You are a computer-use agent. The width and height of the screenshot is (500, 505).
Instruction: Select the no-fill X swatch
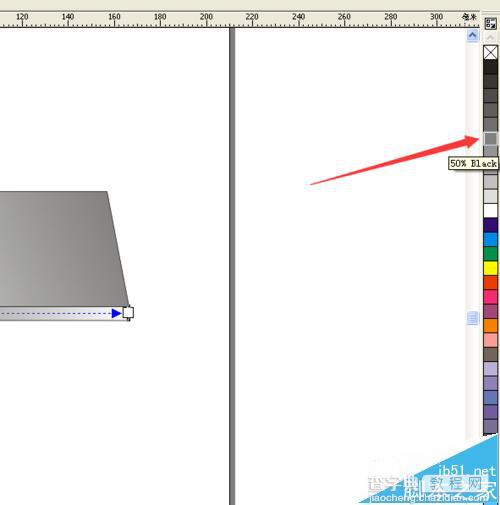pyautogui.click(x=490, y=52)
